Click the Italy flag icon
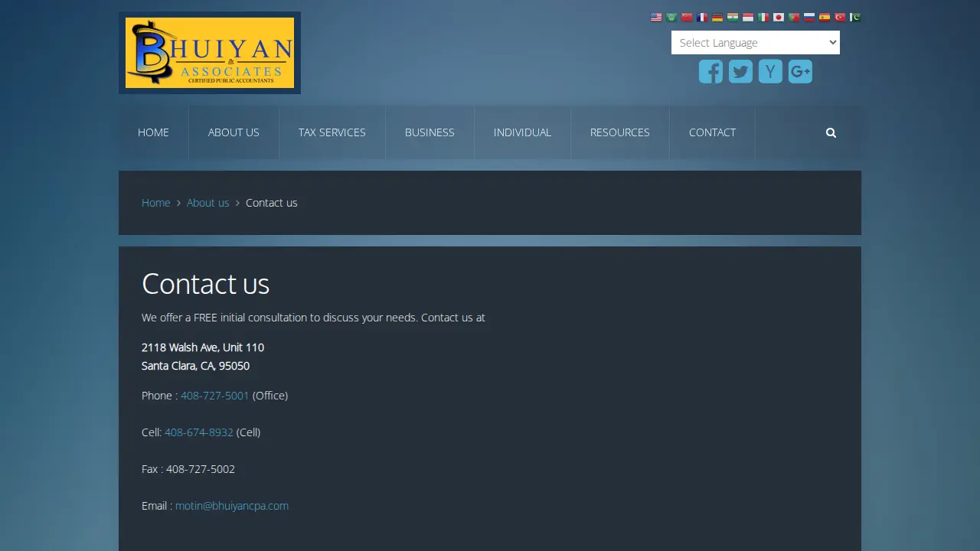The image size is (980, 551). tap(763, 18)
